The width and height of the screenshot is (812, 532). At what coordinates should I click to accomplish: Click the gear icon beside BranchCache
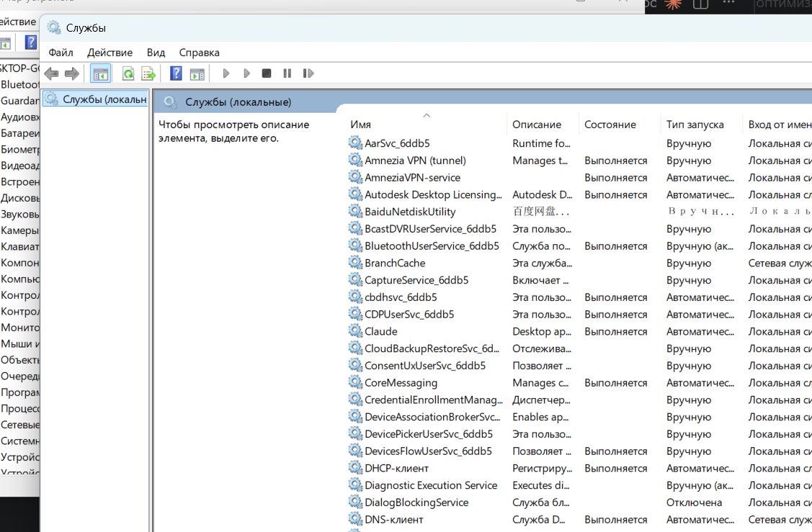[x=355, y=262]
